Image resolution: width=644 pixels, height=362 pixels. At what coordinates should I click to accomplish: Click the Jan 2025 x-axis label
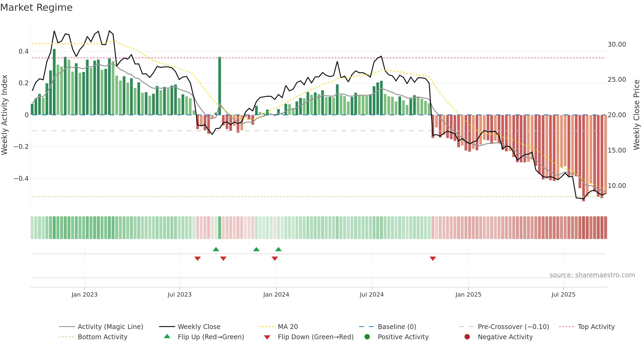[x=468, y=294]
